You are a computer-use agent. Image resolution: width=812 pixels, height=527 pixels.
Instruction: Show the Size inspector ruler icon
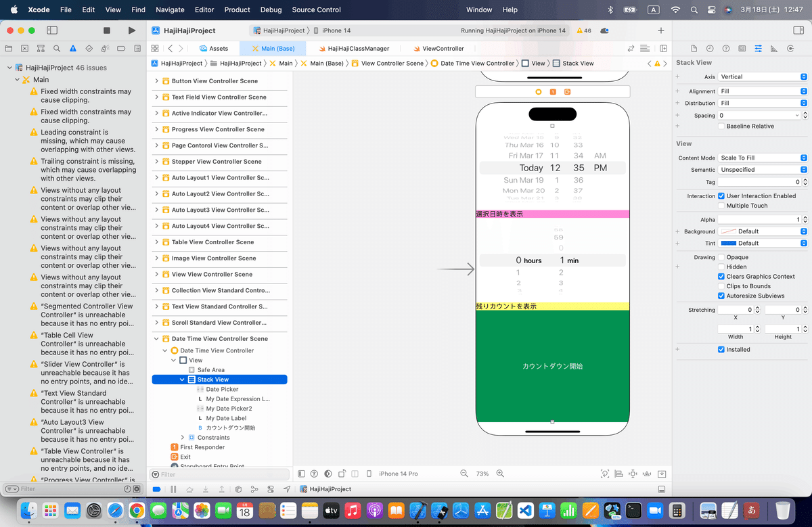click(x=774, y=49)
